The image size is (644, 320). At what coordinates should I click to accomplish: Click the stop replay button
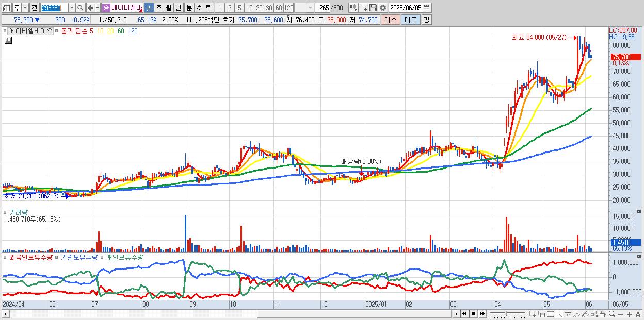coord(474,314)
